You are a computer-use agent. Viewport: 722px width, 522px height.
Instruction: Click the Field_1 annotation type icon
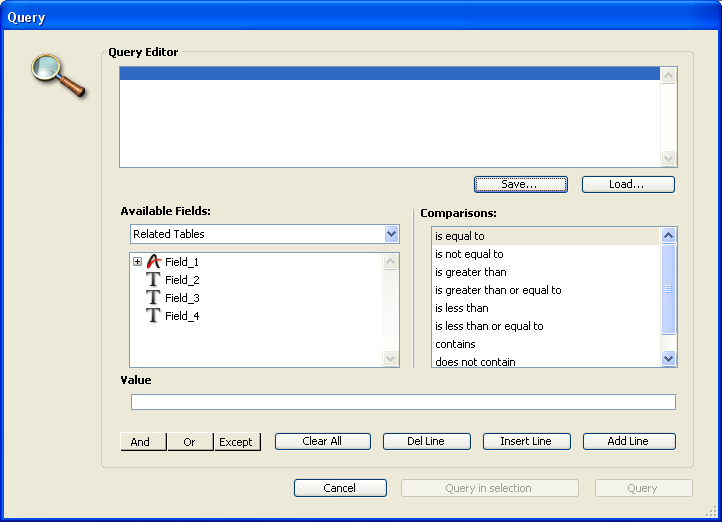tap(153, 262)
